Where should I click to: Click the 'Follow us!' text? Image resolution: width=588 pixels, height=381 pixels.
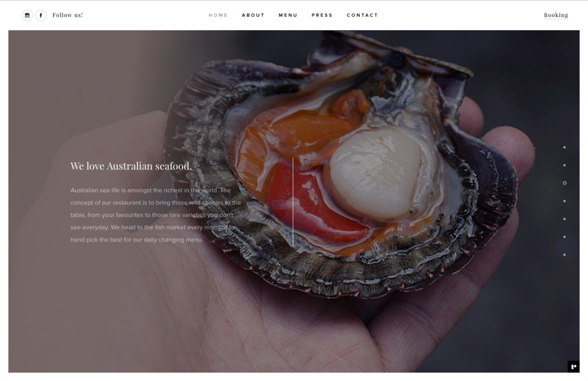(x=68, y=15)
